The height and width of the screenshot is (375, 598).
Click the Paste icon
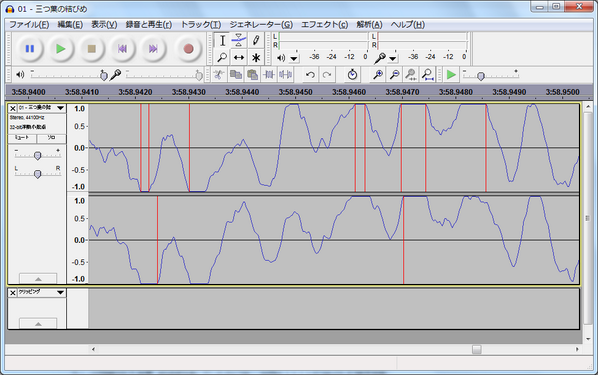pos(252,75)
